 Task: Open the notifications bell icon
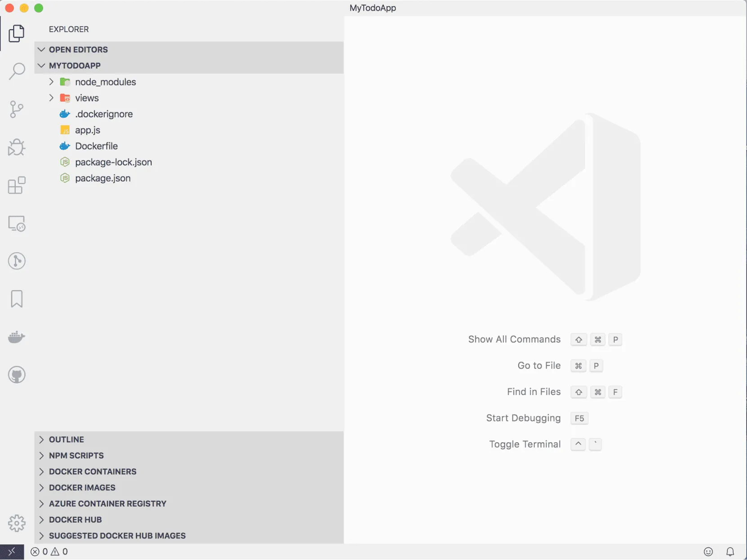730,551
